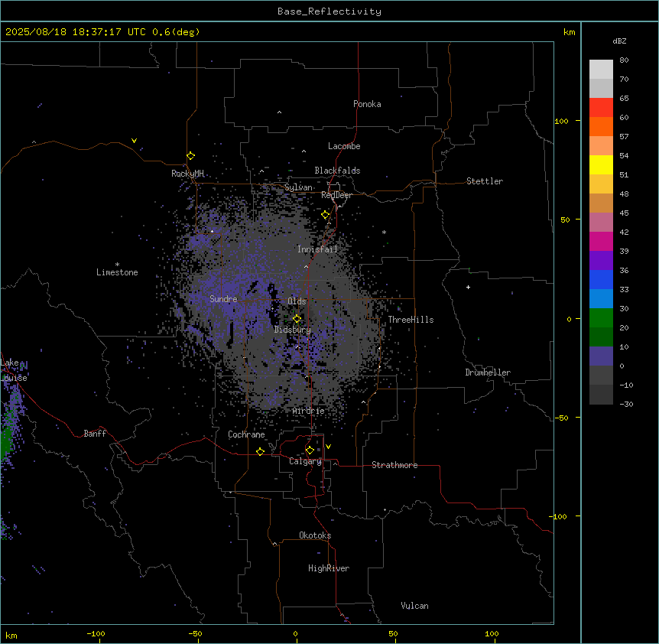
Task: Click the yellow V marker northwest of RockyMH
Action: (134, 141)
